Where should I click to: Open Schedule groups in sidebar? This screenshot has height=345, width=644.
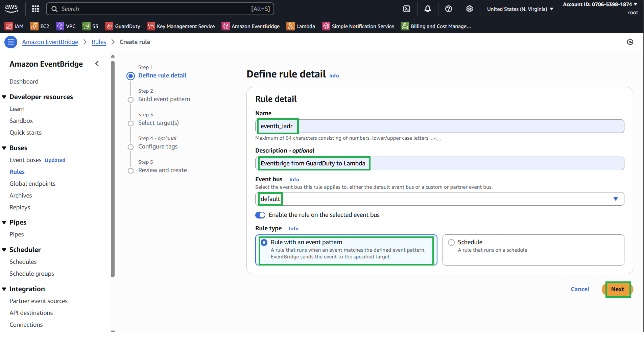(32, 274)
